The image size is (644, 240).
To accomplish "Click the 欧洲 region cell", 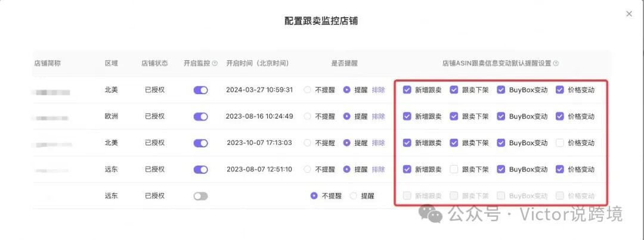I will (112, 117).
